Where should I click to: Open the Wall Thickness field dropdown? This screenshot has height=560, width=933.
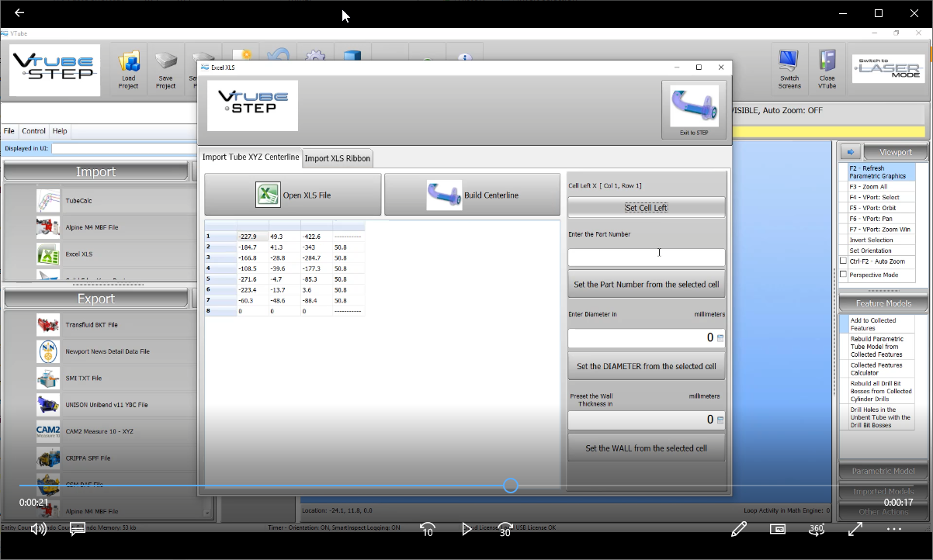point(720,420)
